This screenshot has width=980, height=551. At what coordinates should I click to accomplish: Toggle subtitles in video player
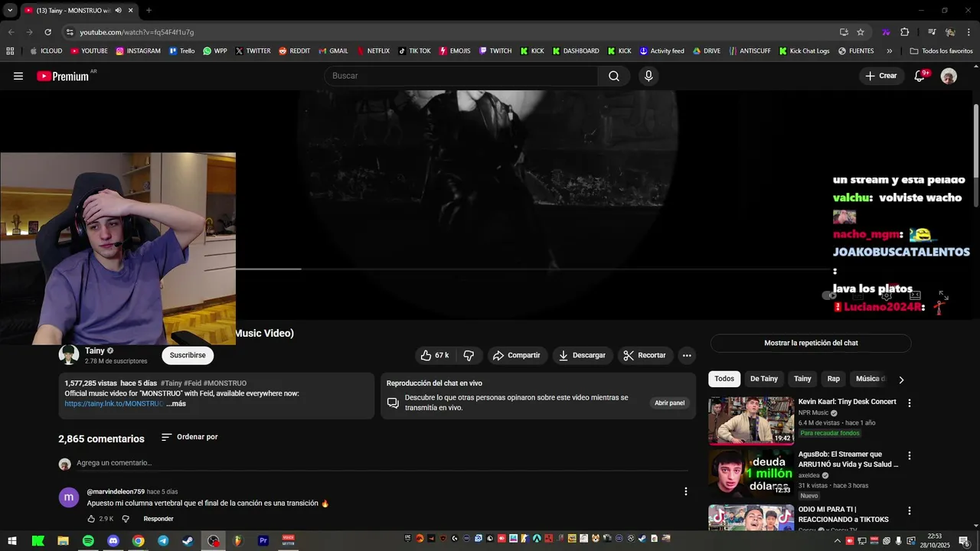[858, 295]
